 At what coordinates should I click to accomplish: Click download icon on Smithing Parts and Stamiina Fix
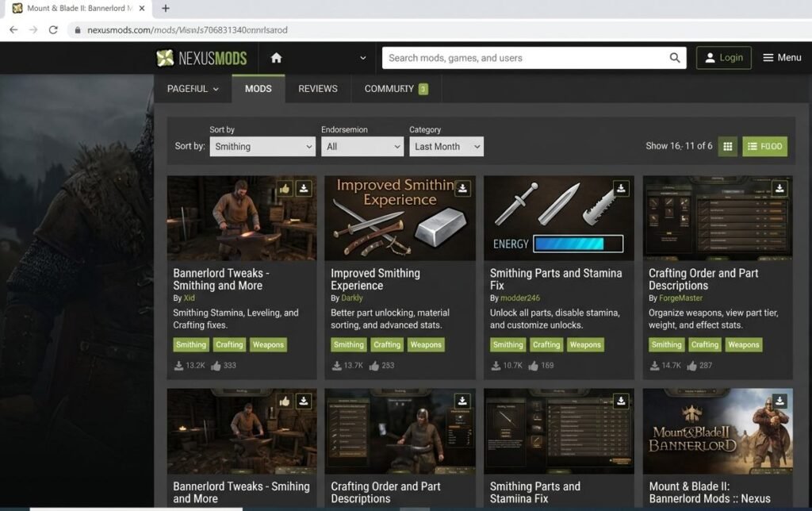click(x=621, y=401)
